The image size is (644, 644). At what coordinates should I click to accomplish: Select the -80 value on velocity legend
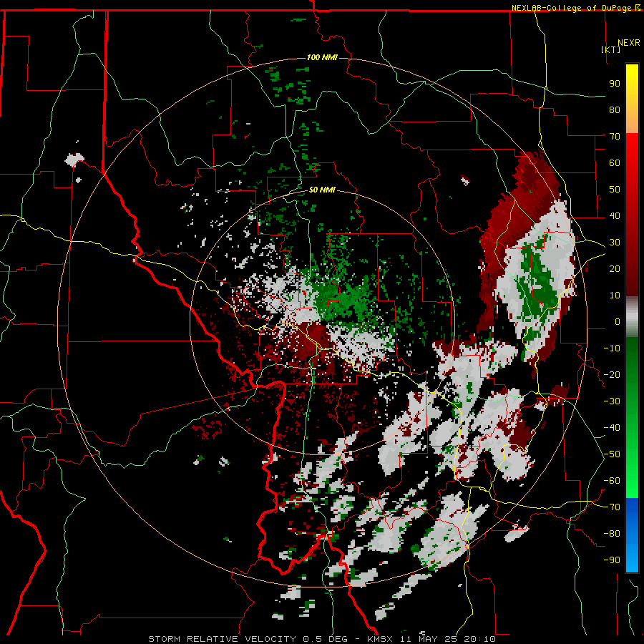(612, 534)
